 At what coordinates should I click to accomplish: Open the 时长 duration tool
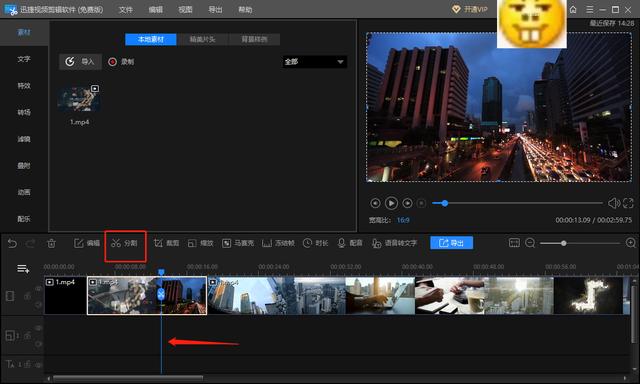[x=316, y=243]
